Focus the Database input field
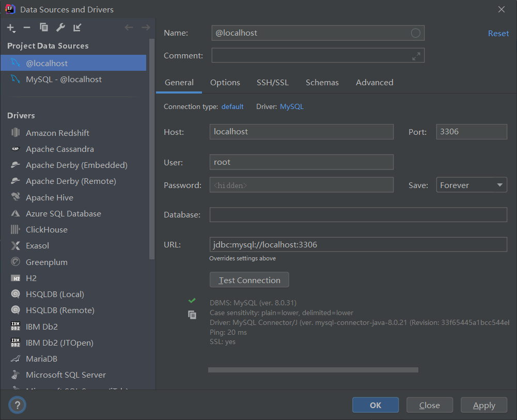 tap(358, 214)
